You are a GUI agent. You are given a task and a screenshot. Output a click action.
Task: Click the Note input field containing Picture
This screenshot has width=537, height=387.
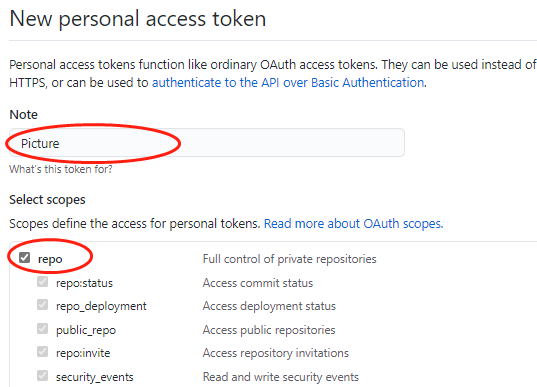point(207,143)
